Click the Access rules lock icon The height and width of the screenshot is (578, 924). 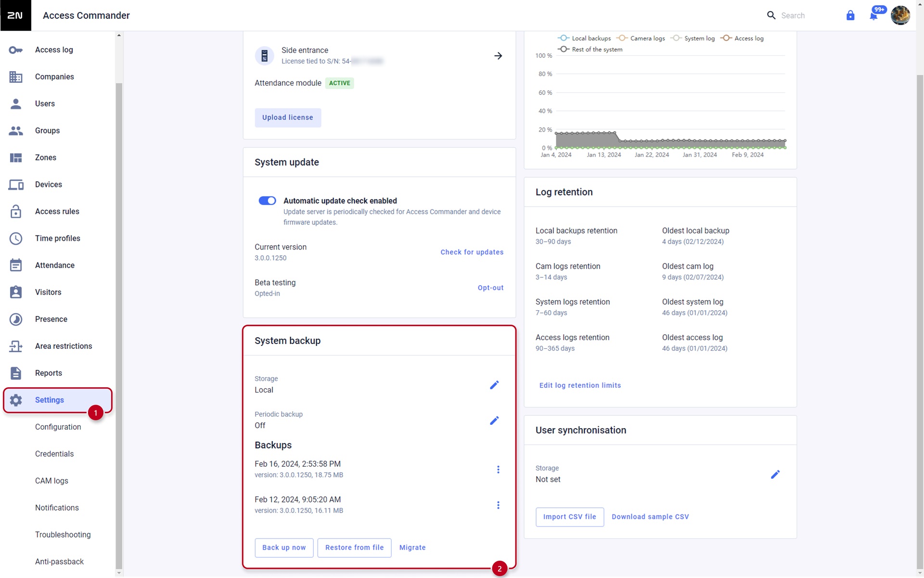pyautogui.click(x=16, y=211)
